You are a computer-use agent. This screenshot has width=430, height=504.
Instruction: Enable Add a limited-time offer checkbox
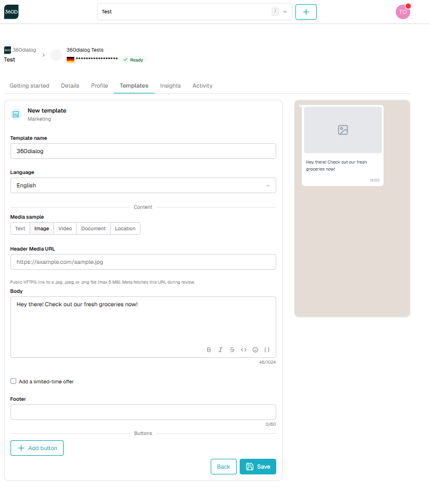pyautogui.click(x=13, y=381)
